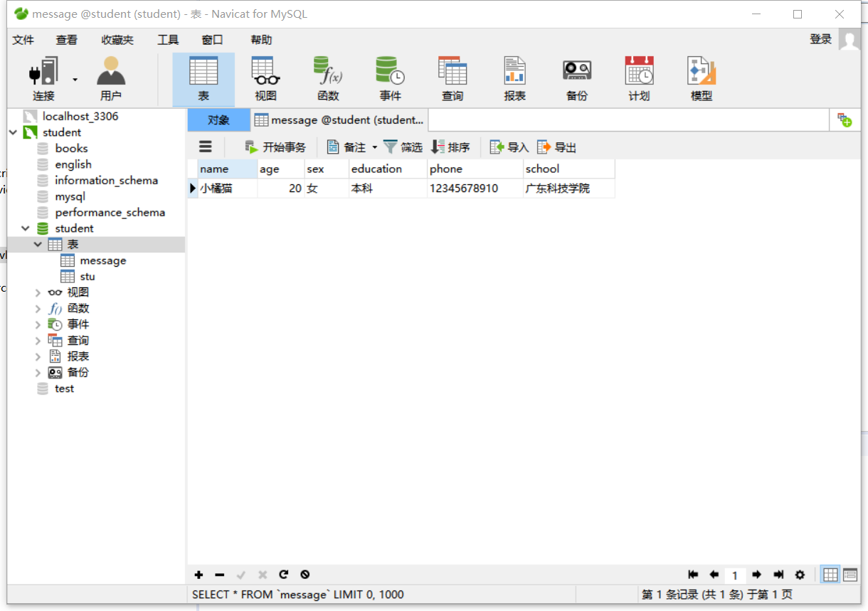The width and height of the screenshot is (868, 611).
Task: Expand the 视图 views node
Action: point(38,292)
